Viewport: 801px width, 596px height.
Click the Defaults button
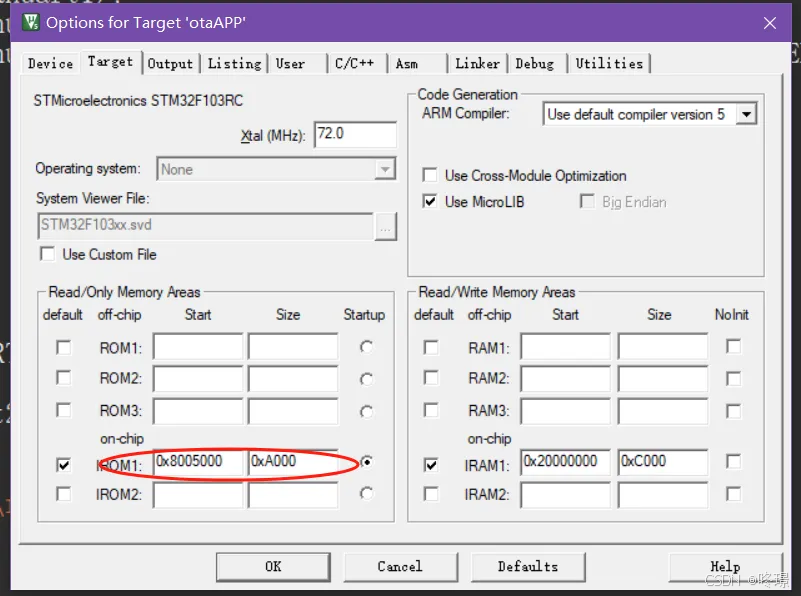point(528,567)
